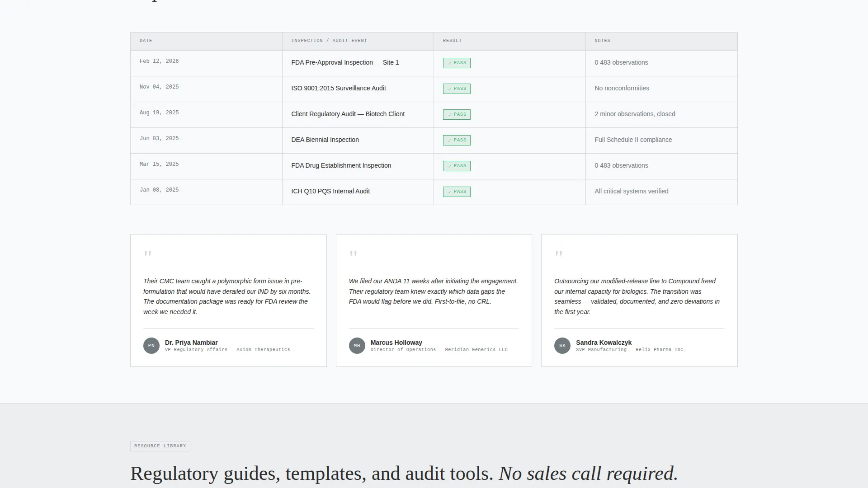This screenshot has height=488, width=868.
Task: Click the NOTES column header
Action: click(x=661, y=41)
